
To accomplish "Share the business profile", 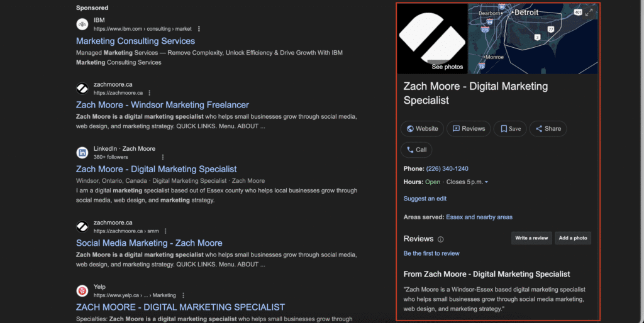I will [548, 129].
